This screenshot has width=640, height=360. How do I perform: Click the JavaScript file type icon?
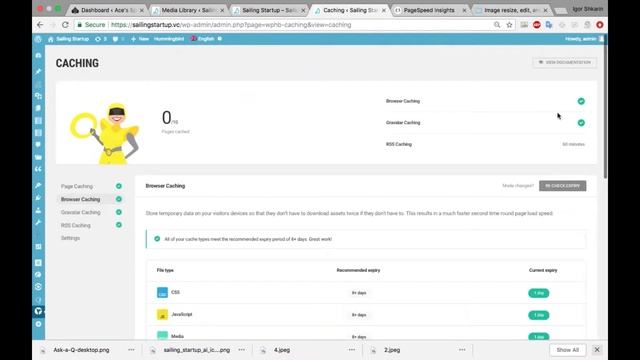(162, 315)
